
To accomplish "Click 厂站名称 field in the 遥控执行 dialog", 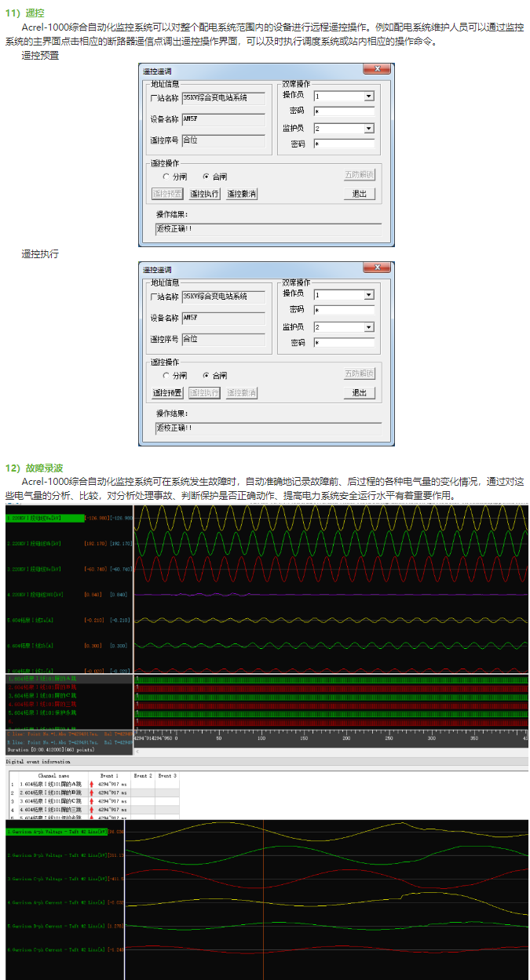I will tap(223, 297).
